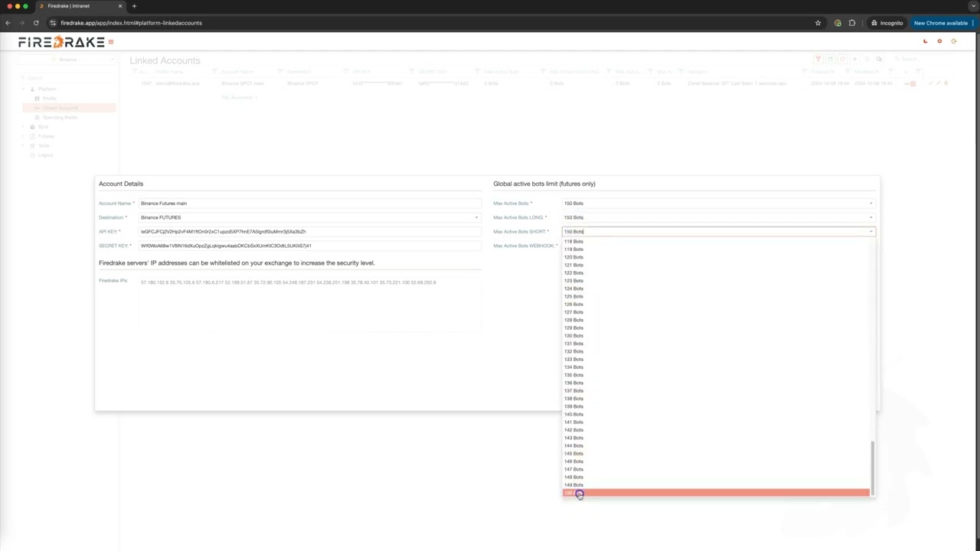Select 133 Bots in dropdown
This screenshot has height=551, width=980.
pos(716,359)
